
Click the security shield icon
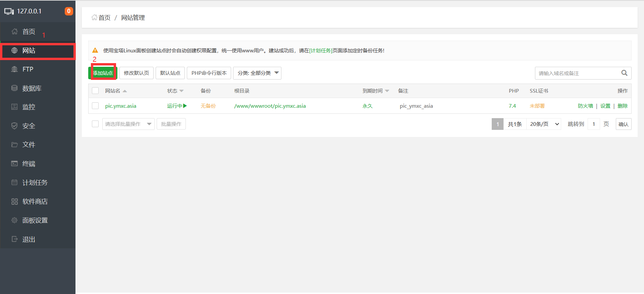[14, 126]
